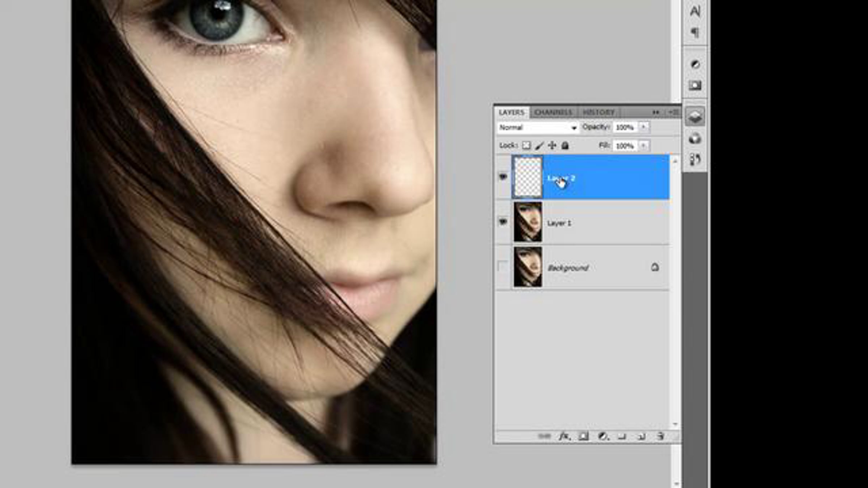Create a new layer group
This screenshot has width=868, height=488.
click(622, 436)
